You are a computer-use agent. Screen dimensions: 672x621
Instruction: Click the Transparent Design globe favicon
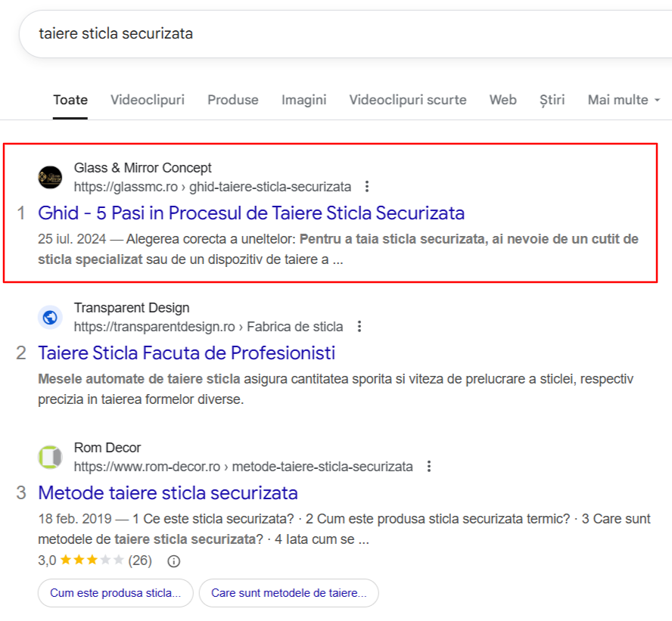[50, 318]
